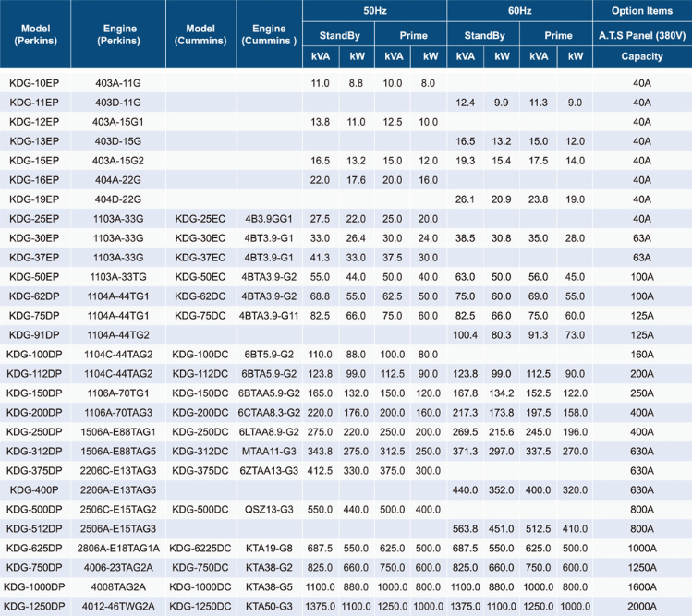The image size is (692, 616).
Task: Click model cell KDG-400P
Action: [x=34, y=490]
